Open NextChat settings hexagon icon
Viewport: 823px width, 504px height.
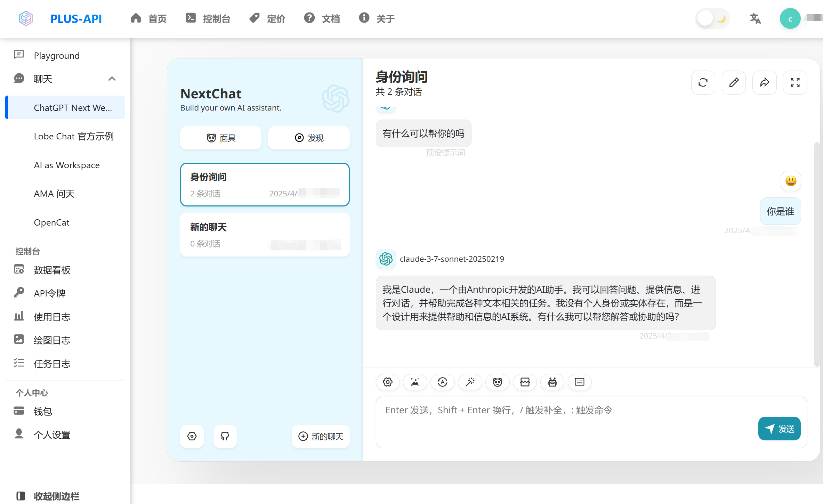(192, 436)
